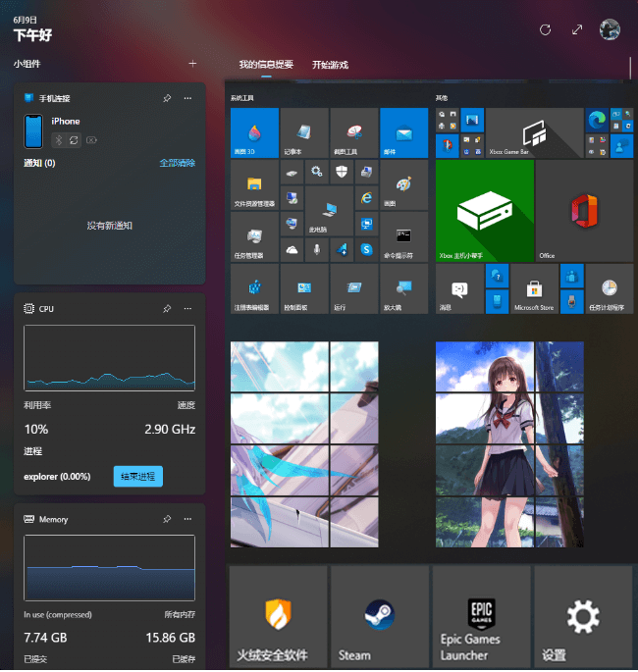This screenshot has height=672, width=638.
Task: Click the Windows Security shield tile
Action: pyautogui.click(x=342, y=172)
